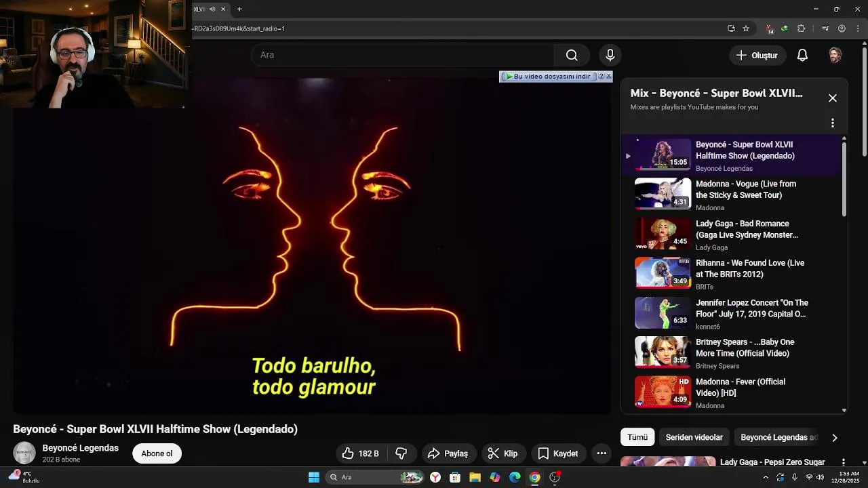
Task: Open Yandex browser from the taskbar
Action: point(435,477)
